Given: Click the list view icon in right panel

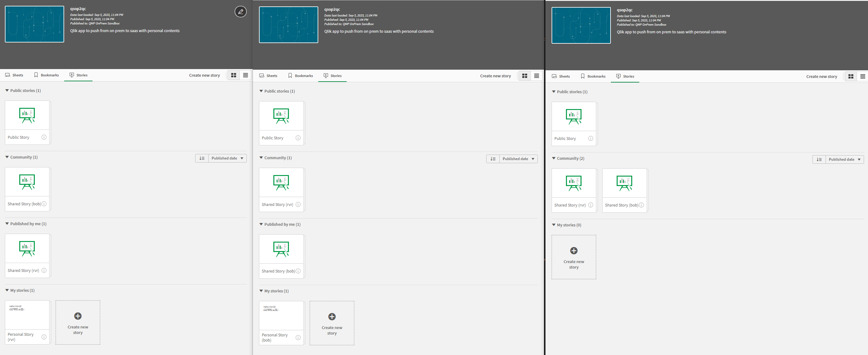Looking at the screenshot, I should [x=863, y=76].
